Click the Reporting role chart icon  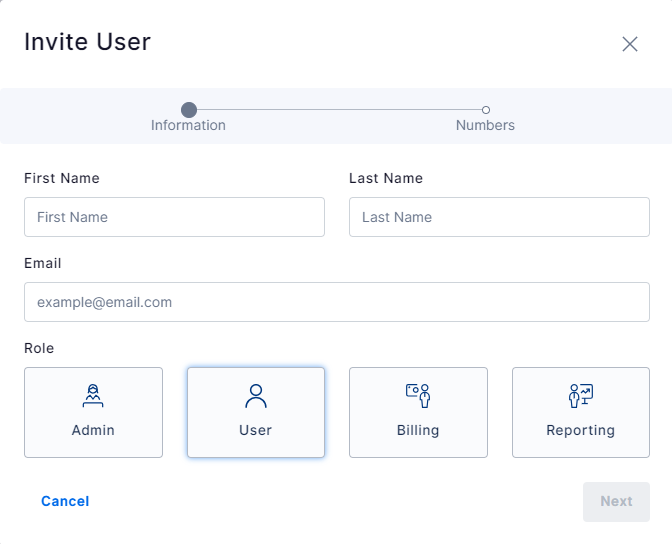coord(581,396)
